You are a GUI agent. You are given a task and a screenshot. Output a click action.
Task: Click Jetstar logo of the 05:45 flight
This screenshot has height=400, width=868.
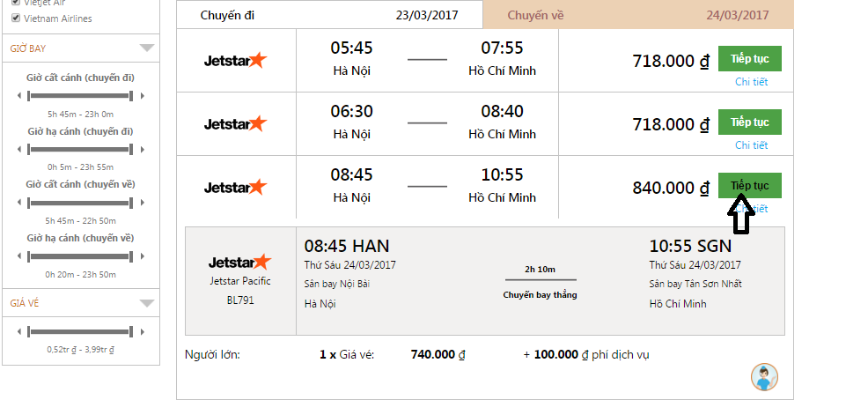pos(235,60)
